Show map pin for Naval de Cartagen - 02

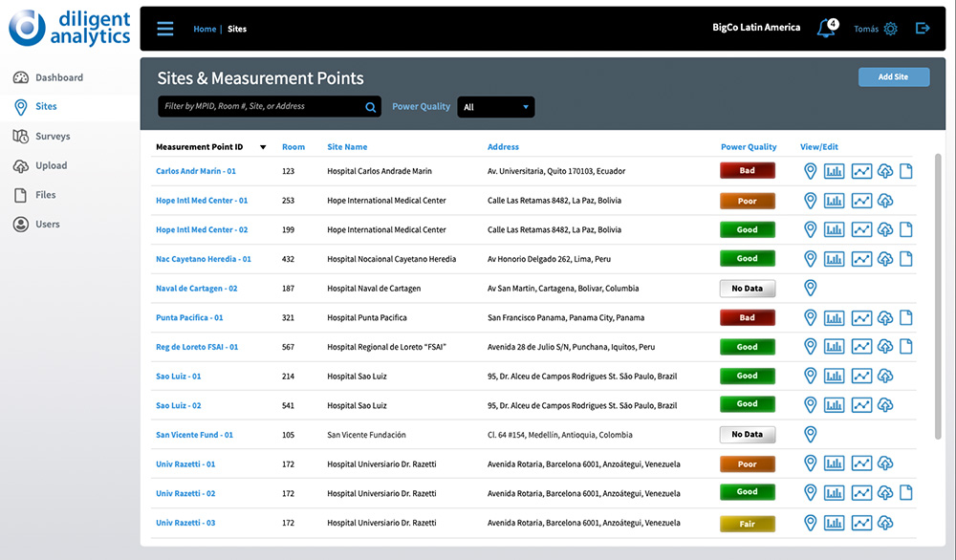pyautogui.click(x=811, y=288)
